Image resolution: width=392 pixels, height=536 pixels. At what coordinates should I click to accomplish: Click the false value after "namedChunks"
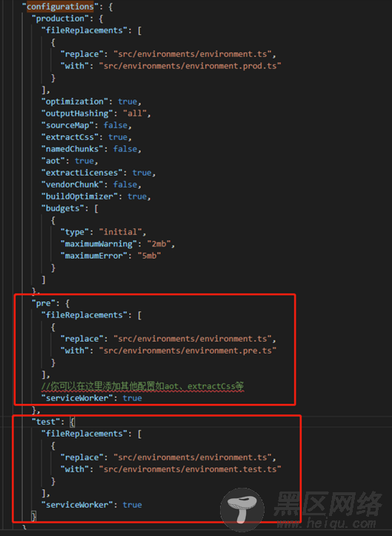coord(125,149)
